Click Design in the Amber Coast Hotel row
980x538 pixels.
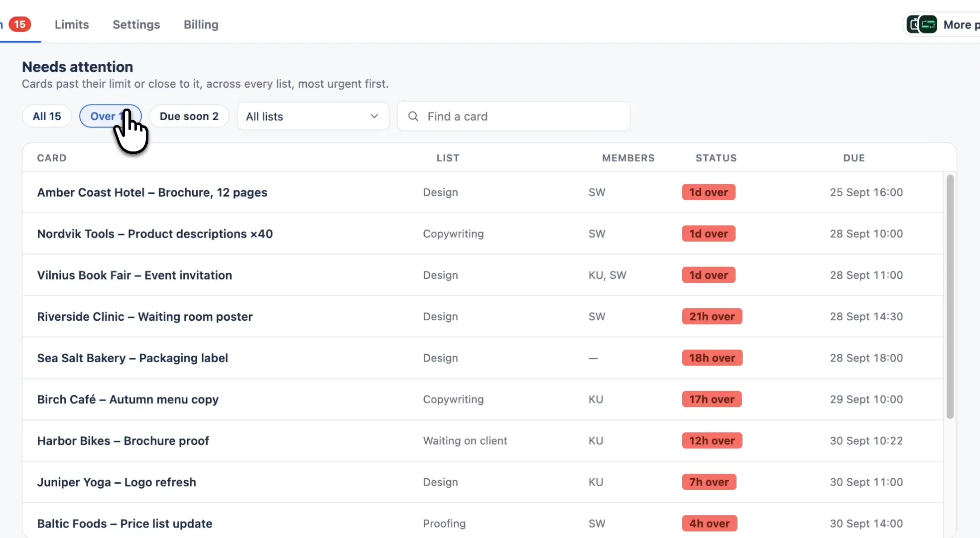tap(440, 192)
